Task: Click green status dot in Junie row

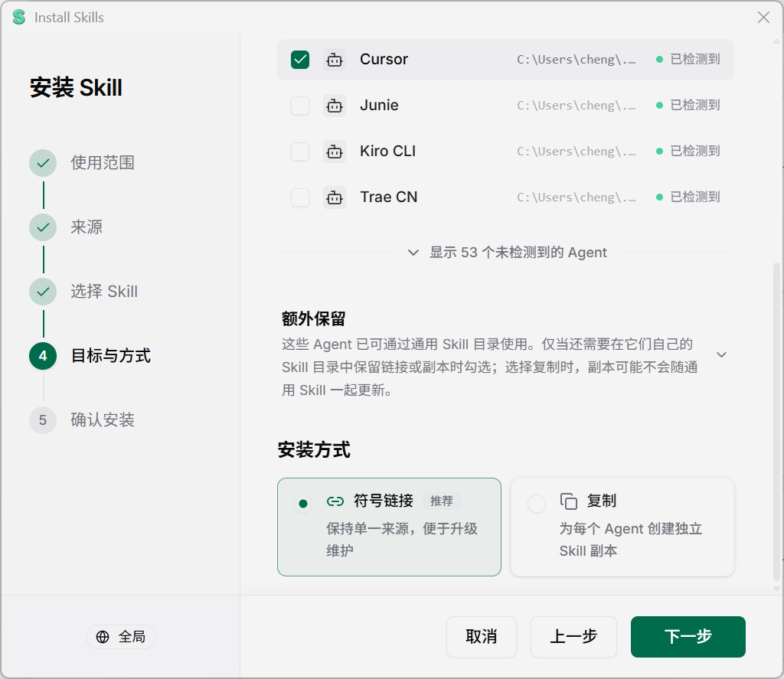Action: click(659, 106)
